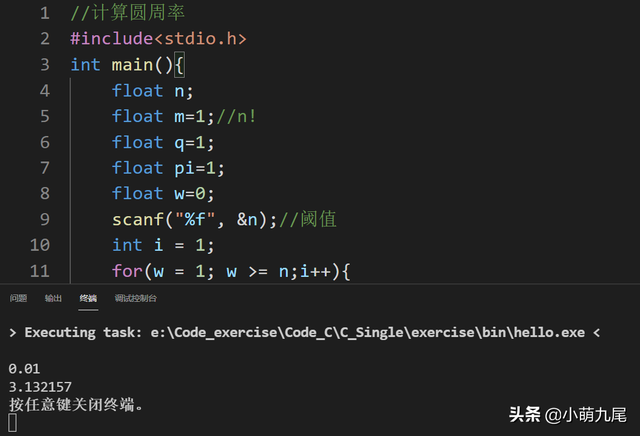
Task: Click the 按任意键关闭终端 message
Action: coord(76,404)
